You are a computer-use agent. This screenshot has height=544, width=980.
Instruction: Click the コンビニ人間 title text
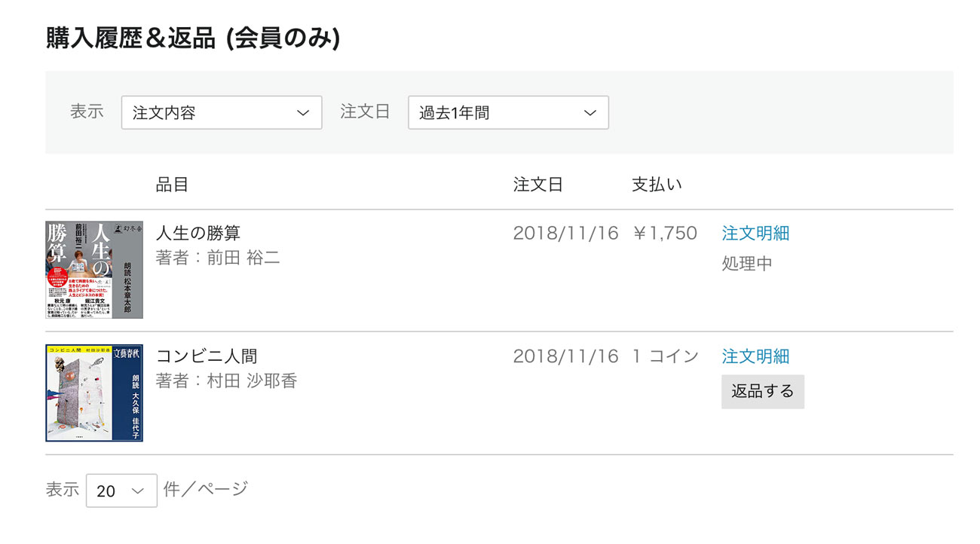click(x=207, y=356)
